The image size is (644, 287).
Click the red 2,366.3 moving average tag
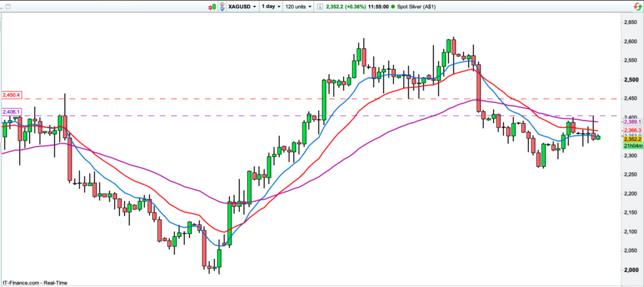click(631, 130)
